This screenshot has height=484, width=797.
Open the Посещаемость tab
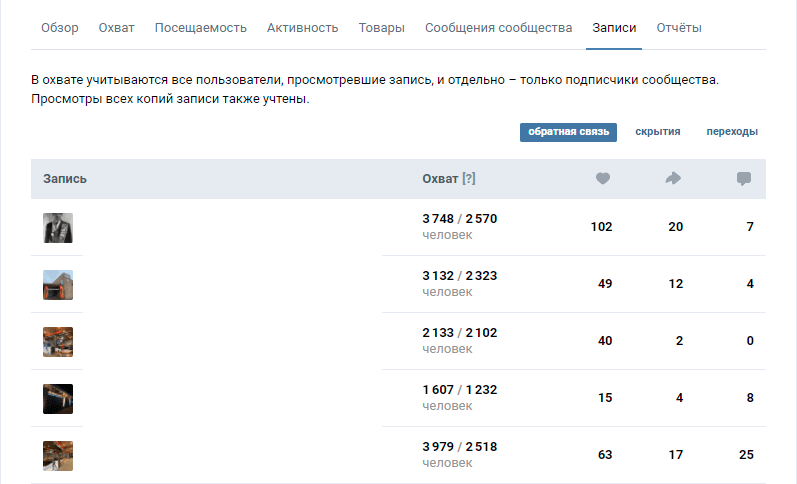[201, 28]
